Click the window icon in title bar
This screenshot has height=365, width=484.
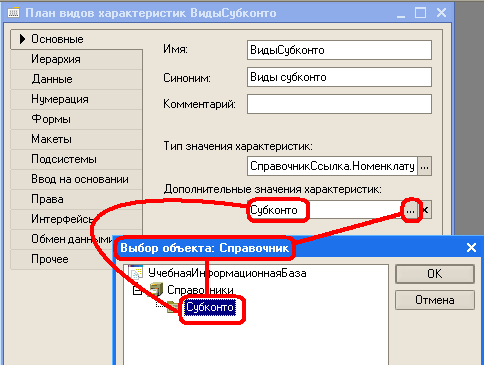point(13,13)
